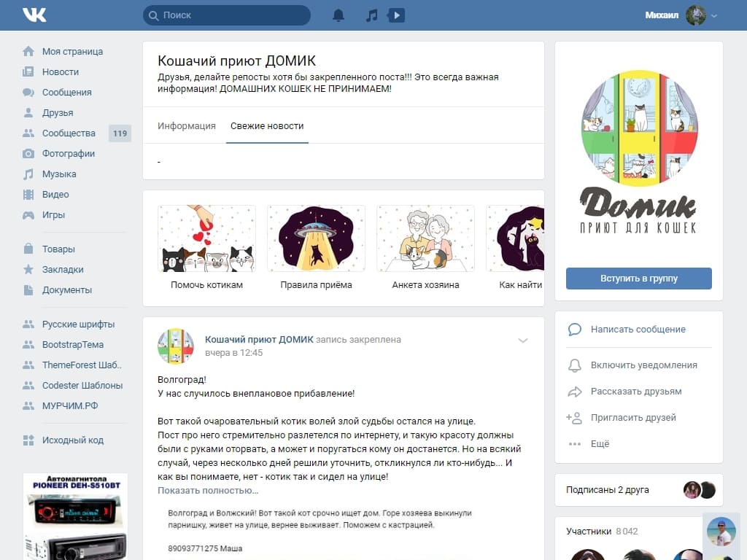Image resolution: width=747 pixels, height=560 pixels.
Task: Expand the Ещё actions menu
Action: click(x=600, y=444)
